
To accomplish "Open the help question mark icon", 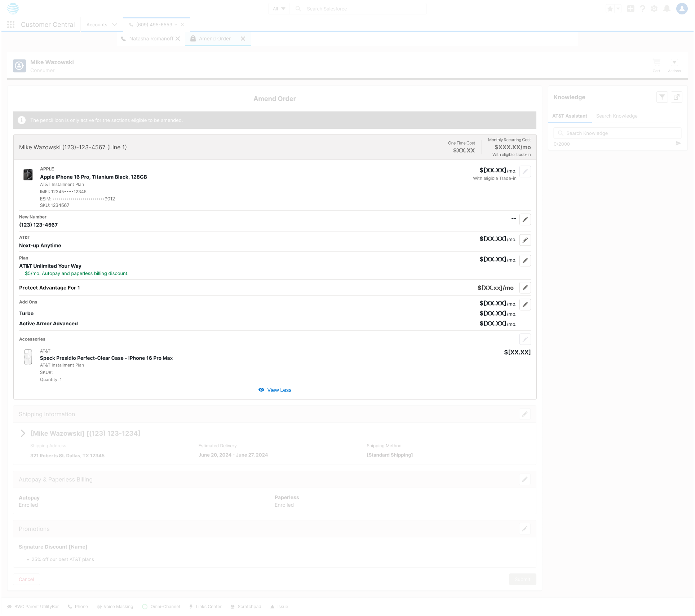I will pos(642,9).
